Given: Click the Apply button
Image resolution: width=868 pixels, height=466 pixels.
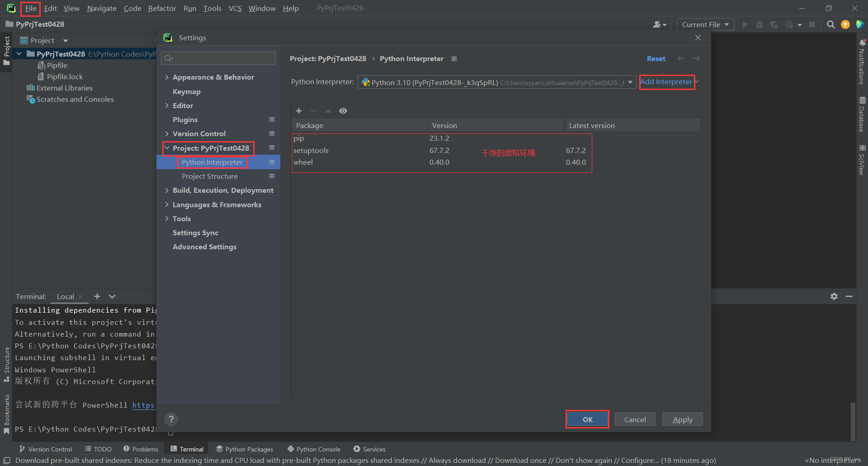Looking at the screenshot, I should pos(683,419).
